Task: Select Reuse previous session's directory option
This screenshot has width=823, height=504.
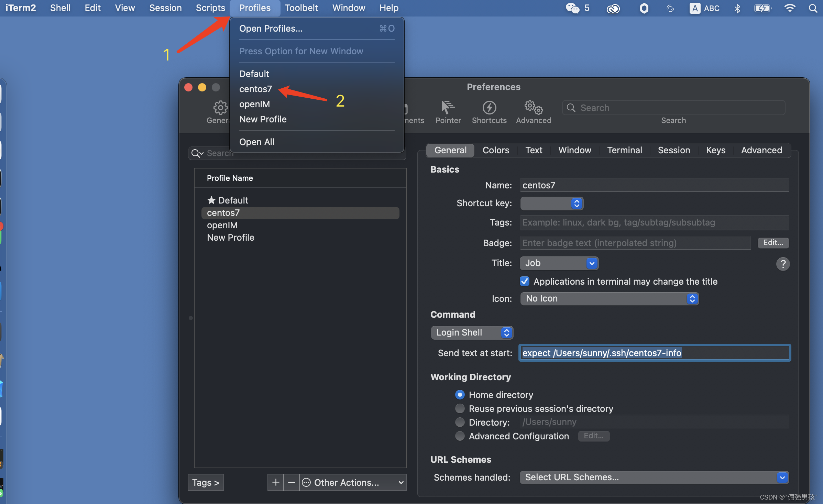Action: (x=460, y=408)
